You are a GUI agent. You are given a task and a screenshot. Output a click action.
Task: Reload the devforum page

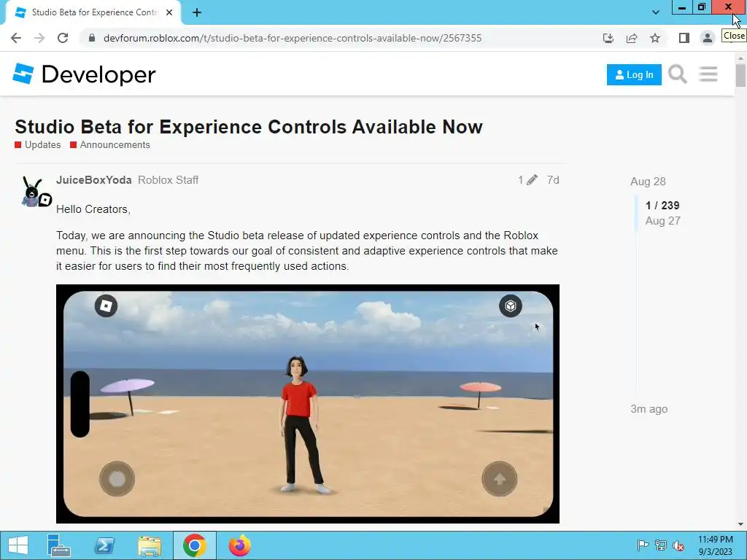(63, 38)
